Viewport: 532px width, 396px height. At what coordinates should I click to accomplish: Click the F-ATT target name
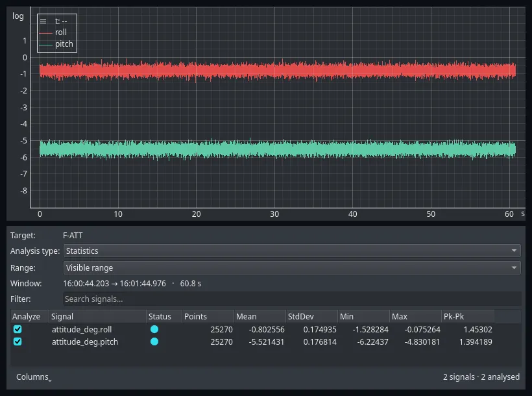click(73, 236)
